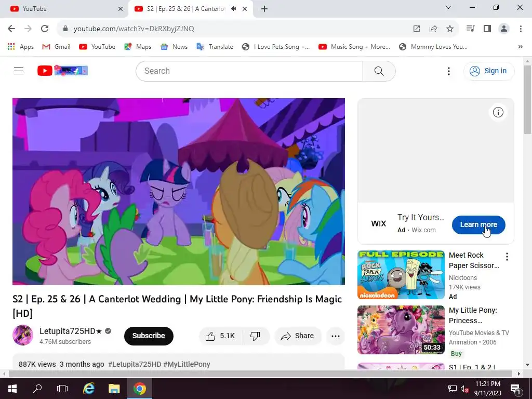Open the ad info icon

coord(498,112)
